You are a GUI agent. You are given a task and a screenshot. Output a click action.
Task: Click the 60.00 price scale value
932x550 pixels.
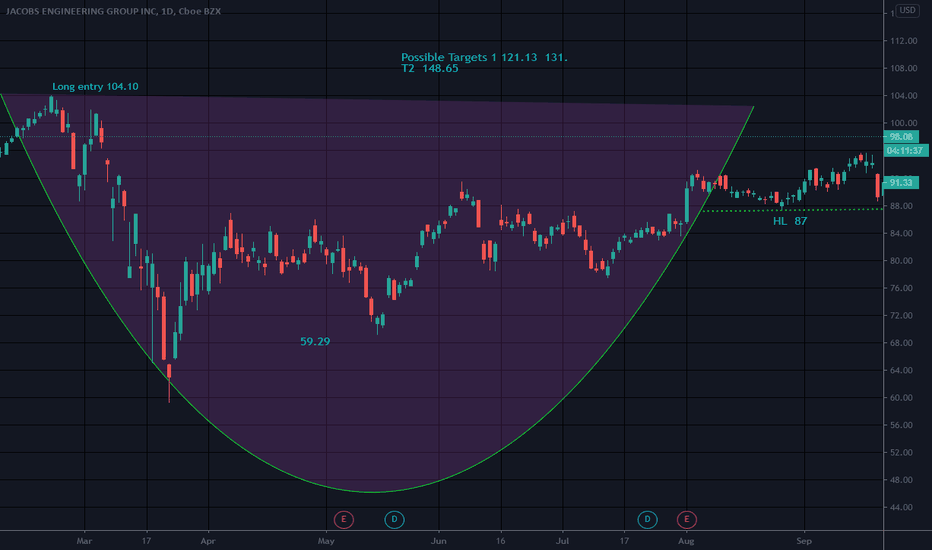pos(903,398)
